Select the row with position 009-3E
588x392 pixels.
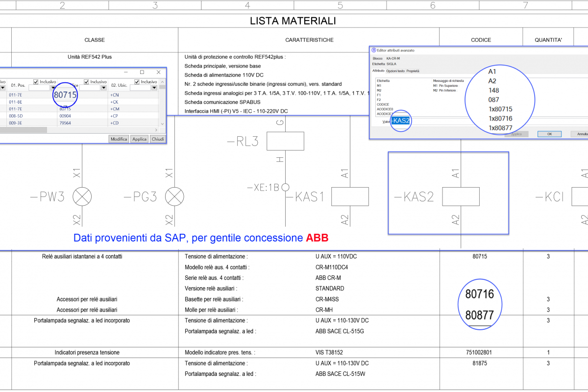(x=79, y=123)
